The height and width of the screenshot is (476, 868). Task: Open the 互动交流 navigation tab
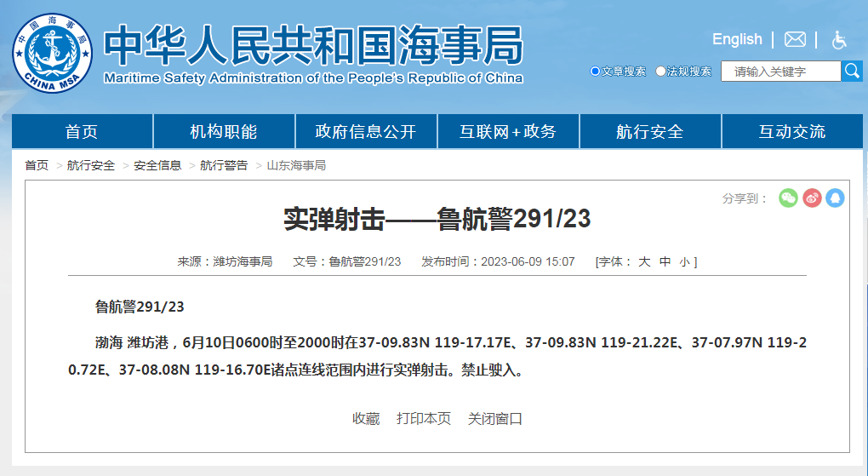792,131
